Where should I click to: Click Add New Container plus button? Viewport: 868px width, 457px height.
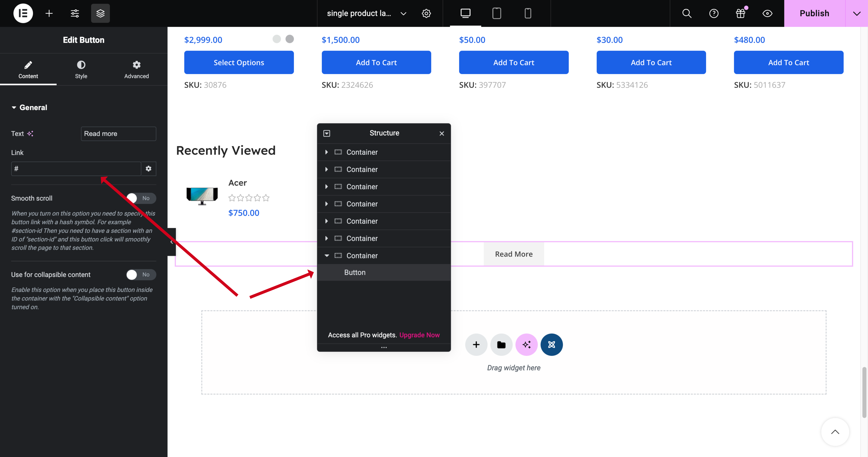coord(476,344)
